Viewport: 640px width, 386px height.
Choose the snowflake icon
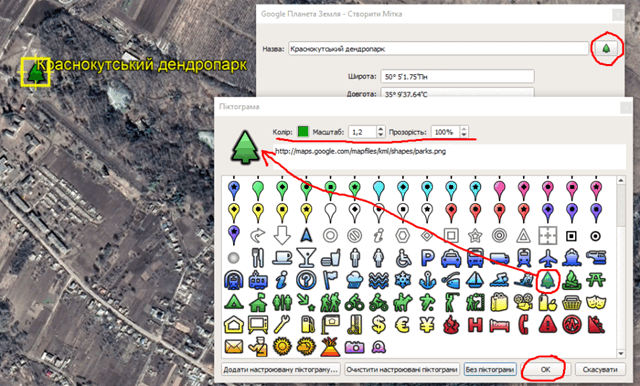(403, 280)
